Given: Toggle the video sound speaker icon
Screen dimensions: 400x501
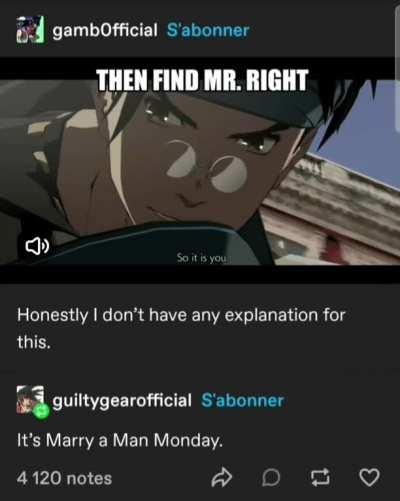Looking at the screenshot, I should (x=37, y=246).
